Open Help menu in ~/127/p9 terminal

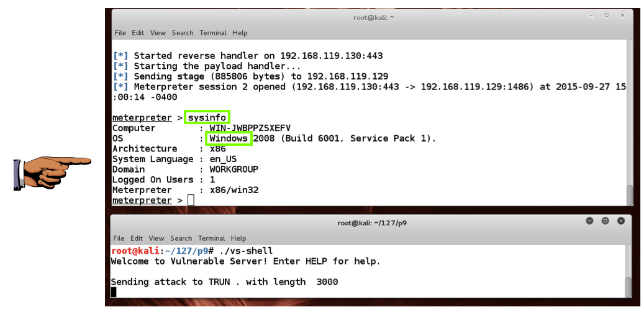point(238,238)
